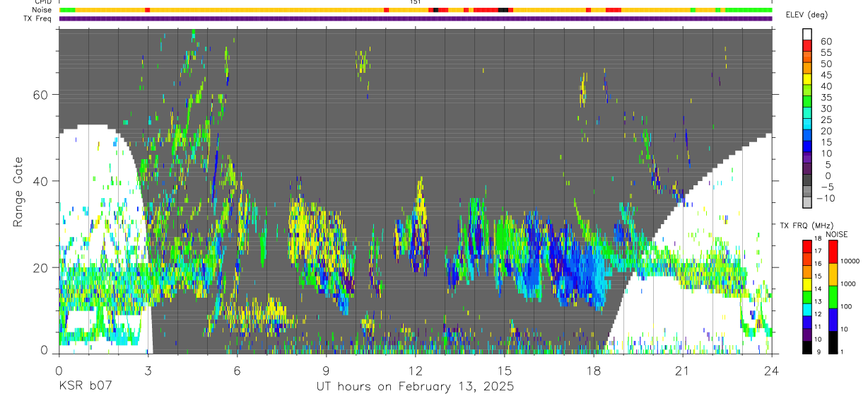Image resolution: width=868 pixels, height=401 pixels.
Task: Pick the red top swatch of NOISE bar
Action: pyautogui.click(x=833, y=251)
